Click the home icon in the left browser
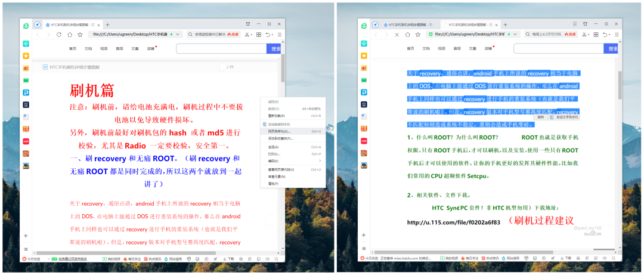644x275 pixels. [x=70, y=35]
